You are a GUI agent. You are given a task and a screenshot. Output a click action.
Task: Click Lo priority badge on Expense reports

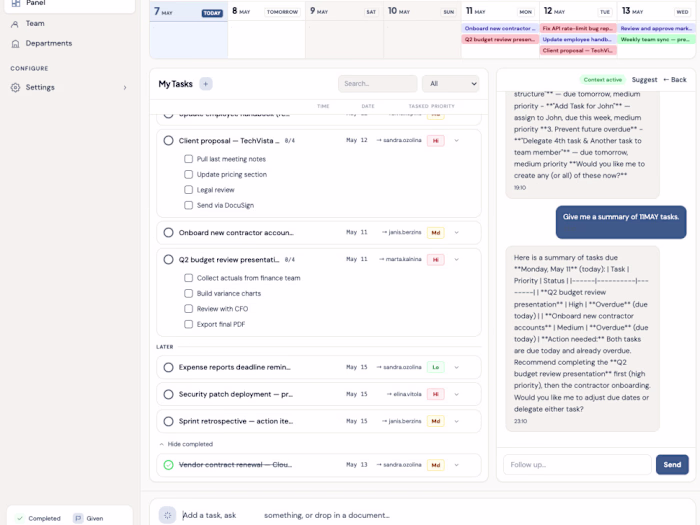[435, 367]
